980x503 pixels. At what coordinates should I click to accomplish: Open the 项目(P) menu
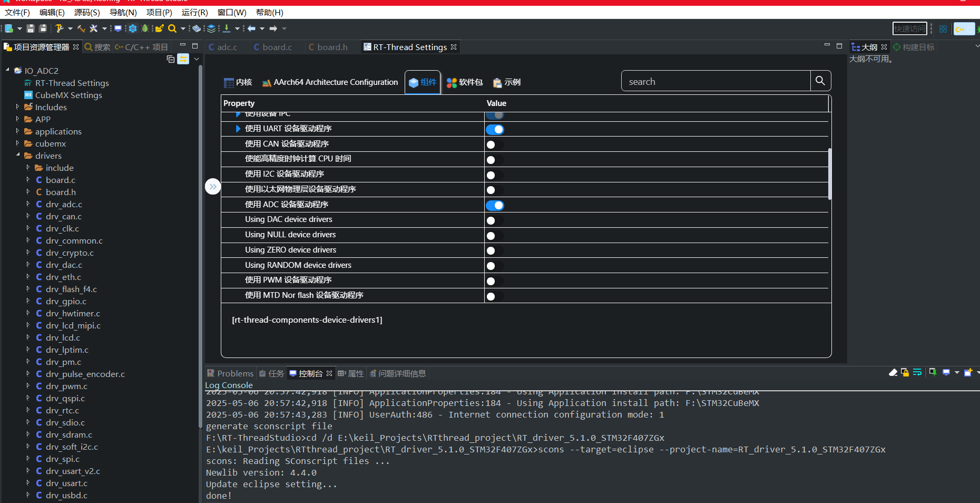[x=159, y=12]
